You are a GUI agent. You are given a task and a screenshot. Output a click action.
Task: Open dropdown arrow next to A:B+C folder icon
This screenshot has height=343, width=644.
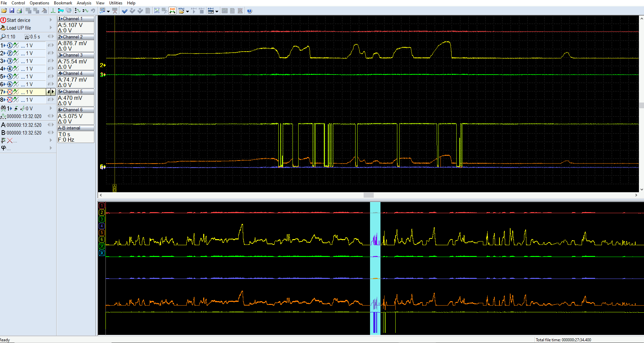[x=187, y=11]
